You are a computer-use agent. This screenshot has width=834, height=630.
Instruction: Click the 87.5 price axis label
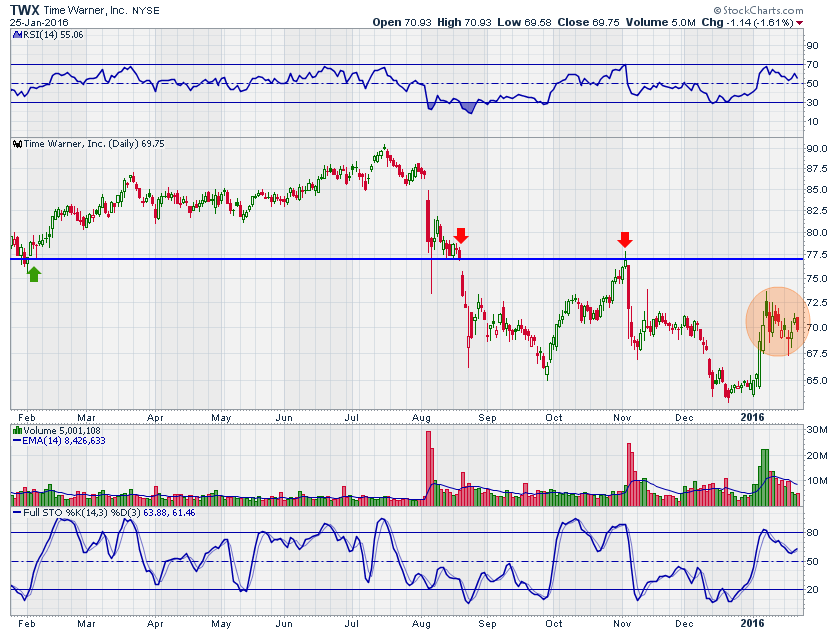click(x=817, y=169)
